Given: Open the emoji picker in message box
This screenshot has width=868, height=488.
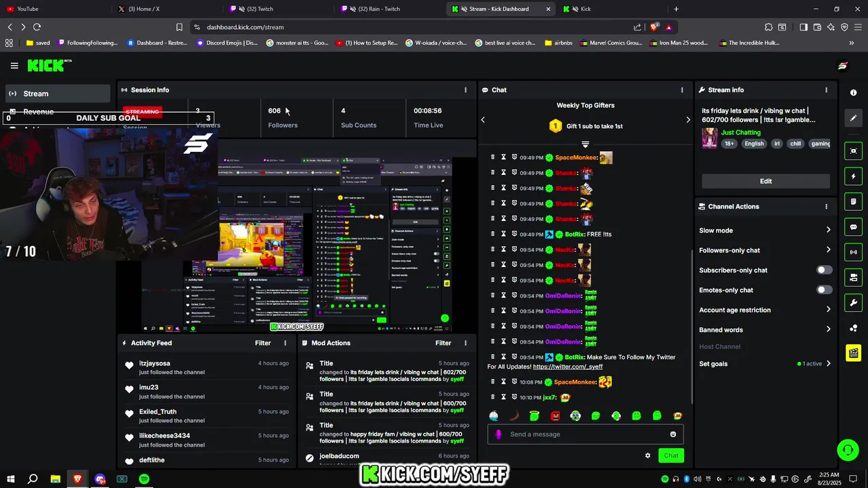Looking at the screenshot, I should pyautogui.click(x=673, y=434).
